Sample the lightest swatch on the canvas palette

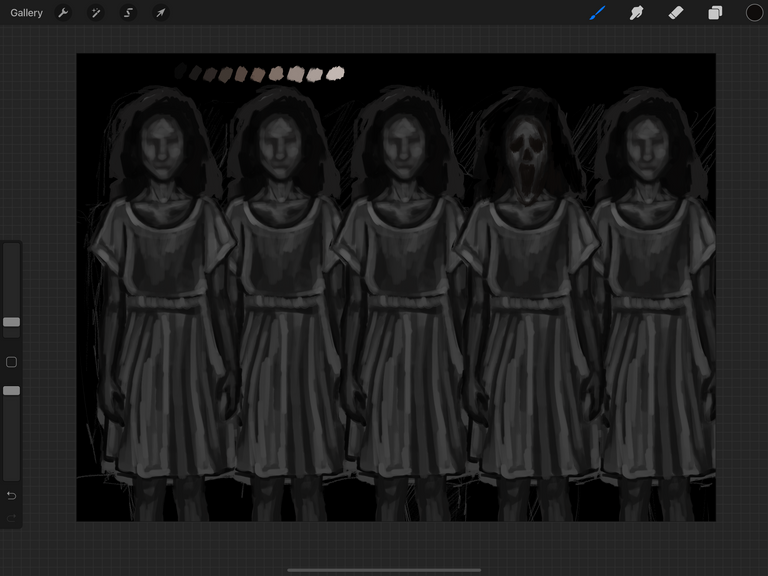click(x=336, y=73)
